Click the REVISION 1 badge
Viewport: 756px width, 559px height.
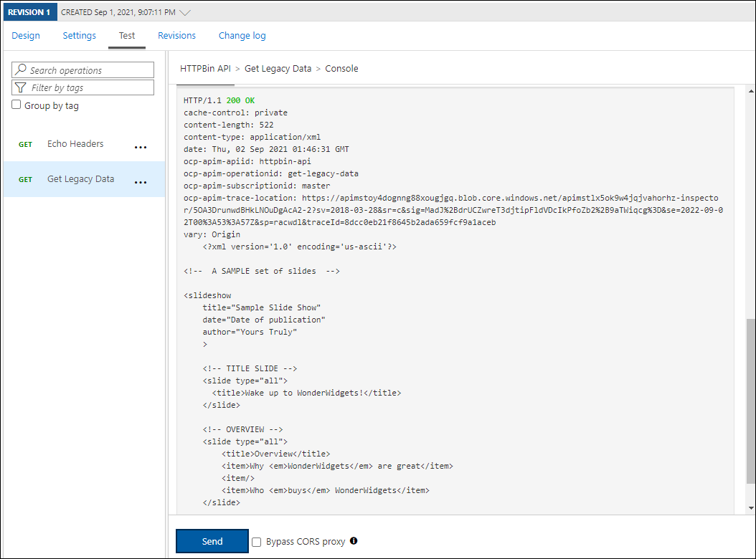[29, 12]
